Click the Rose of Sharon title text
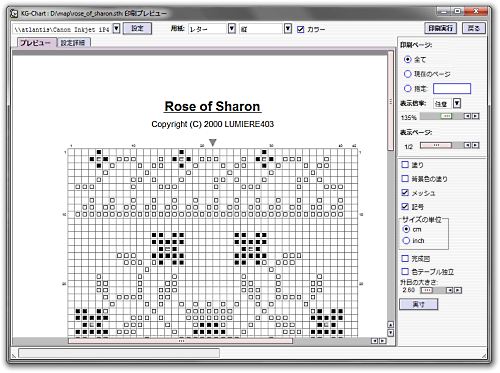This screenshot has height=373, width=500. [x=212, y=106]
